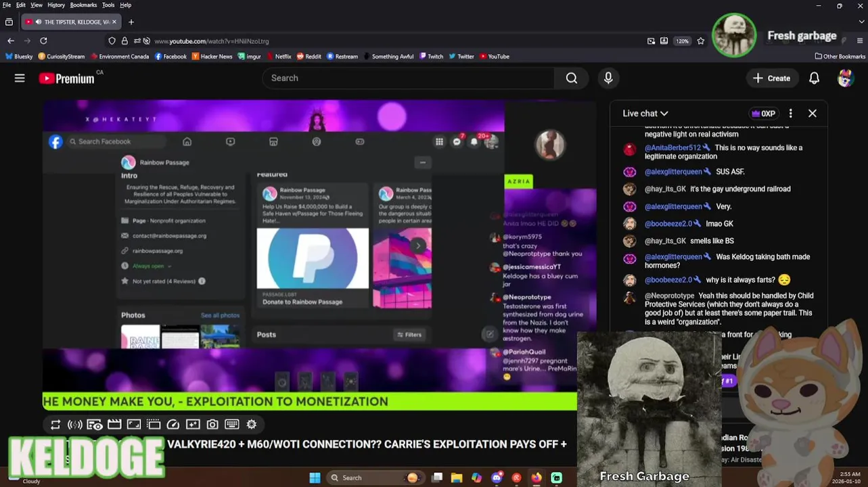
Task: Open extension toolbar settings gear
Action: click(252, 424)
